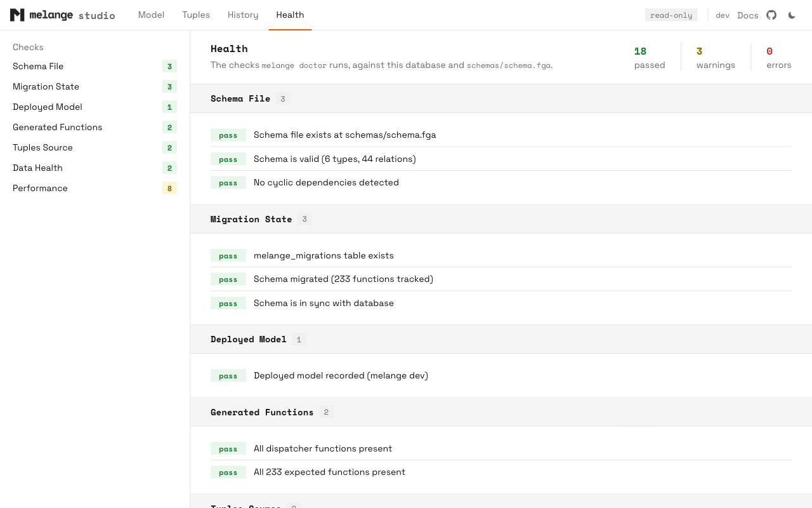The image size is (812, 508).
Task: Click the dev environment label
Action: coord(723,15)
